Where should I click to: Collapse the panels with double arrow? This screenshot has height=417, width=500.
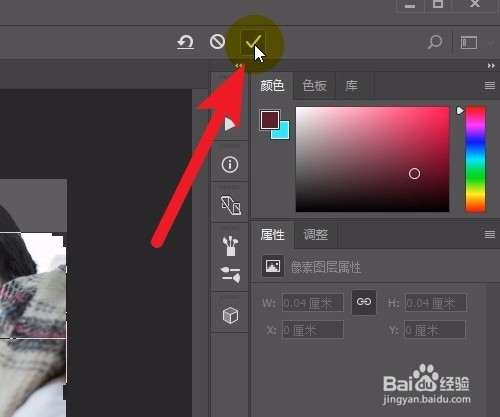pos(491,66)
